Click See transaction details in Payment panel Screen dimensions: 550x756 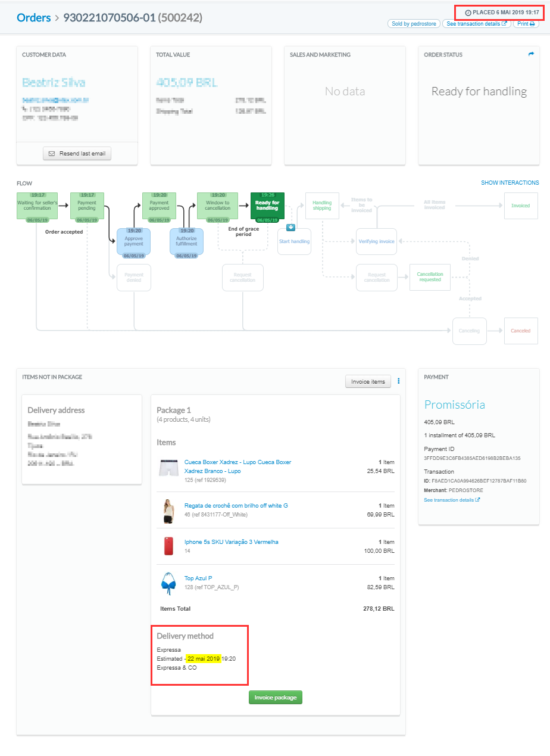(x=452, y=500)
